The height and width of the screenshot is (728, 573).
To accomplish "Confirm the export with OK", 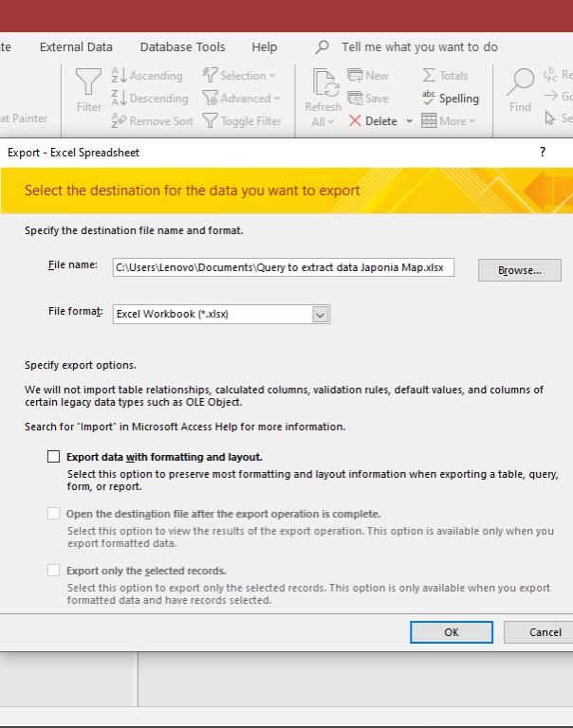I will 452,632.
